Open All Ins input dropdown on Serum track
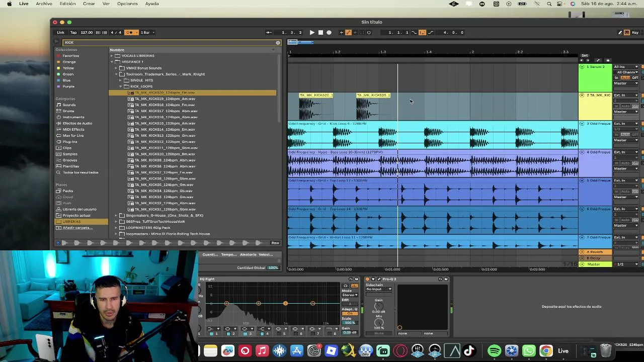The image size is (644, 362). point(626,67)
